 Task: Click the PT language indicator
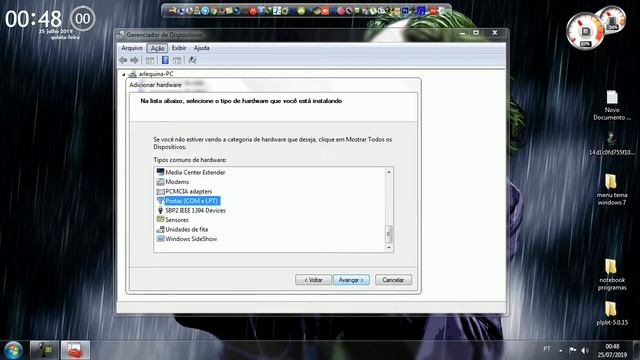(547, 349)
